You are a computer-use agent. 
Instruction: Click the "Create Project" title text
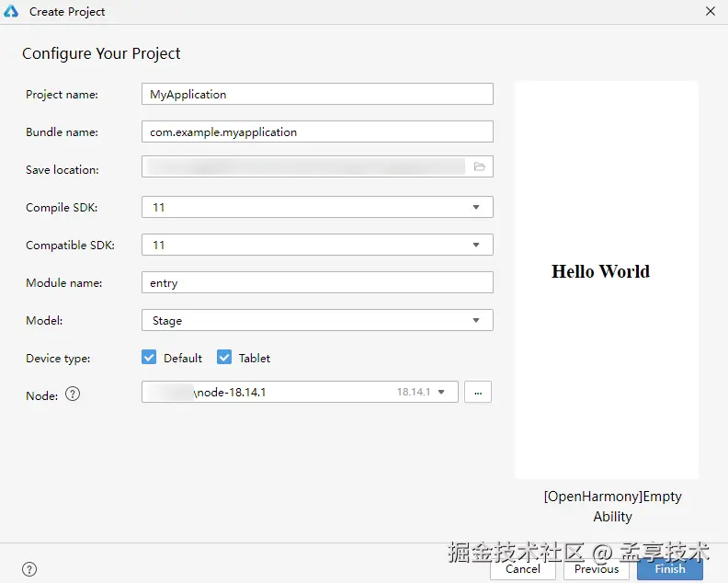point(67,12)
